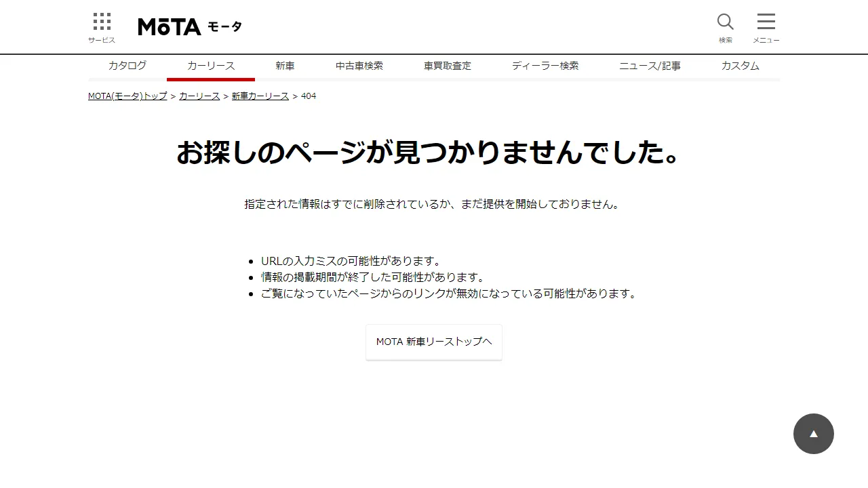This screenshot has height=488, width=868.
Task: Click the MOTA モータ logo
Action: pos(189,26)
